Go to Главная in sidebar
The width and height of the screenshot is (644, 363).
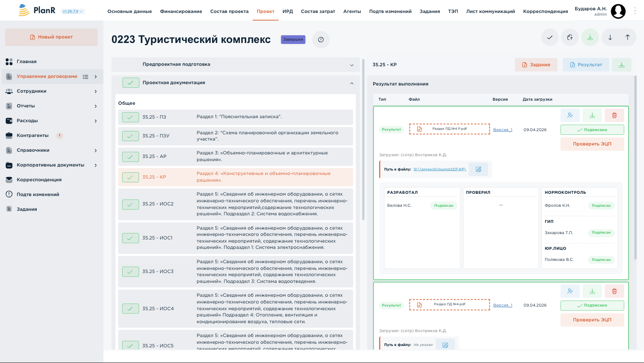tap(27, 62)
